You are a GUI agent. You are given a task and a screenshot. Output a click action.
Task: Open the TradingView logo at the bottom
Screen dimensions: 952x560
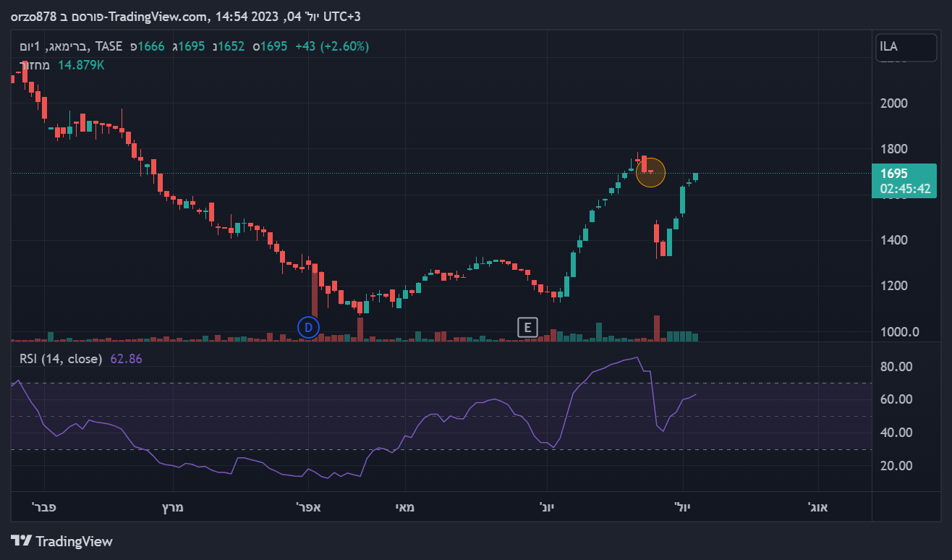[62, 540]
